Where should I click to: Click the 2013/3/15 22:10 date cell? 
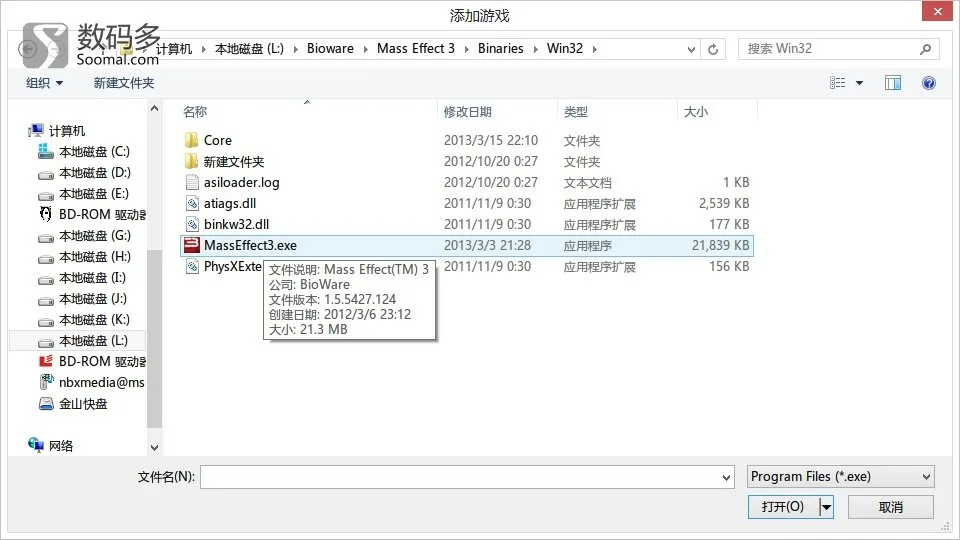click(x=490, y=140)
